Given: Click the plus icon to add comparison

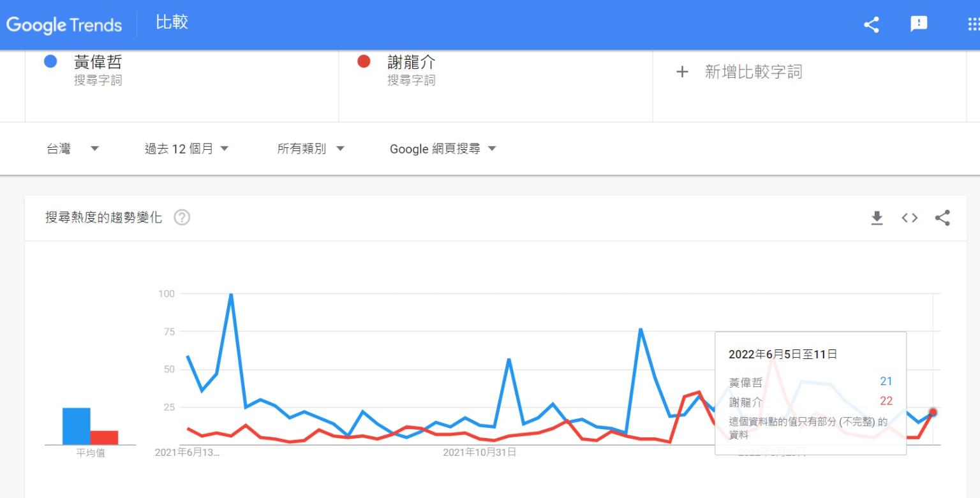Looking at the screenshot, I should pos(682,72).
